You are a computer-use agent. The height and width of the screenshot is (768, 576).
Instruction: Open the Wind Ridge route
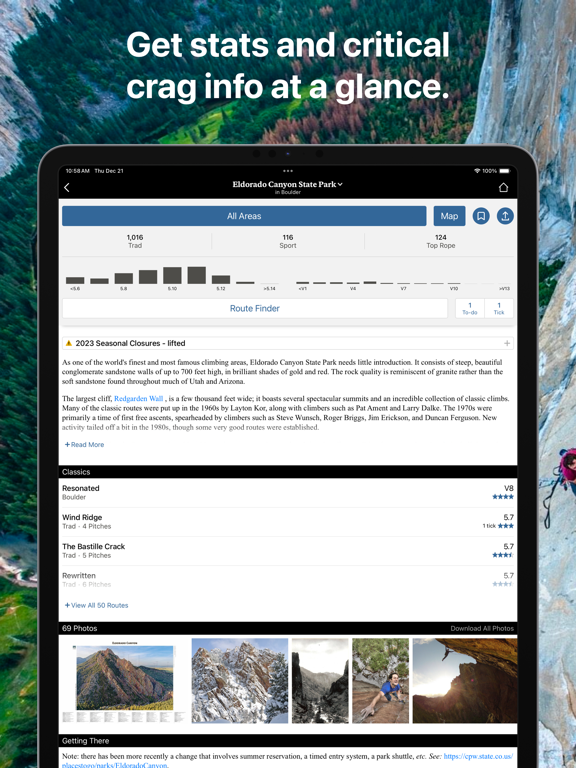pyautogui.click(x=288, y=522)
